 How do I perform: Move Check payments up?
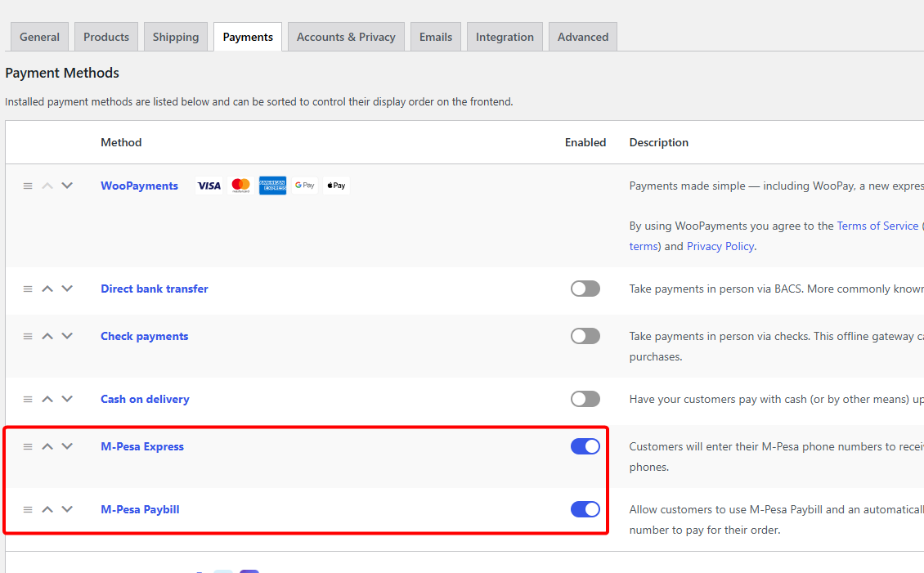coord(47,336)
